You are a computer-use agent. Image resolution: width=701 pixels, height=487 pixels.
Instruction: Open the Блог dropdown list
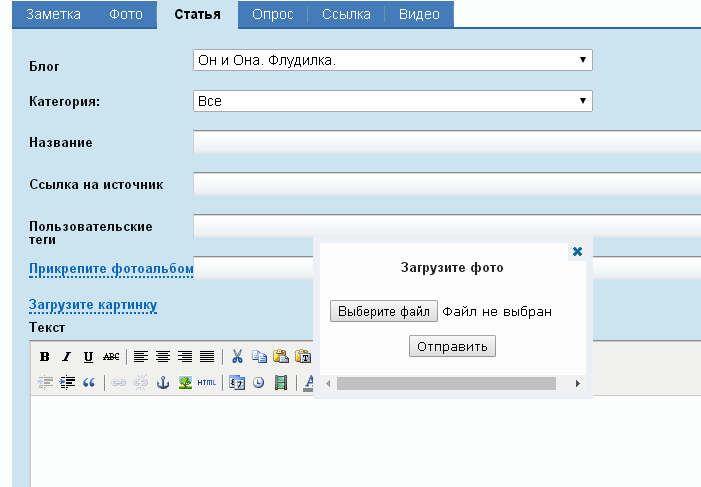pos(392,61)
